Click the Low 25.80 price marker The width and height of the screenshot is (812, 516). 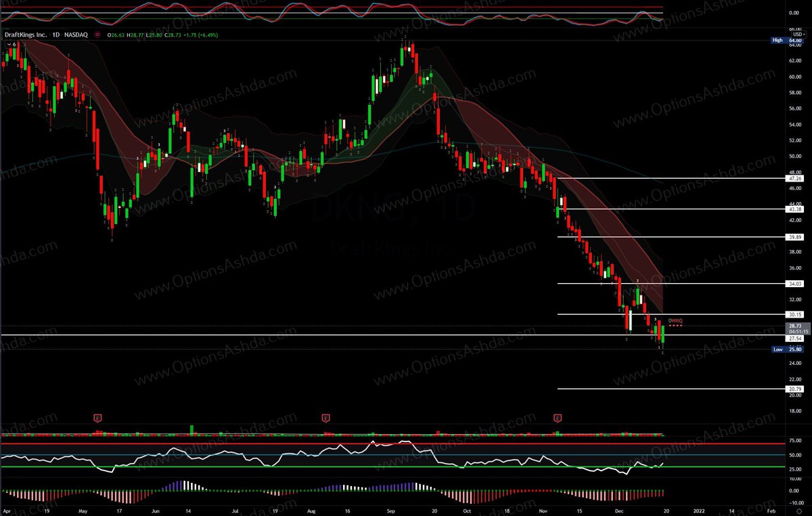pos(788,349)
